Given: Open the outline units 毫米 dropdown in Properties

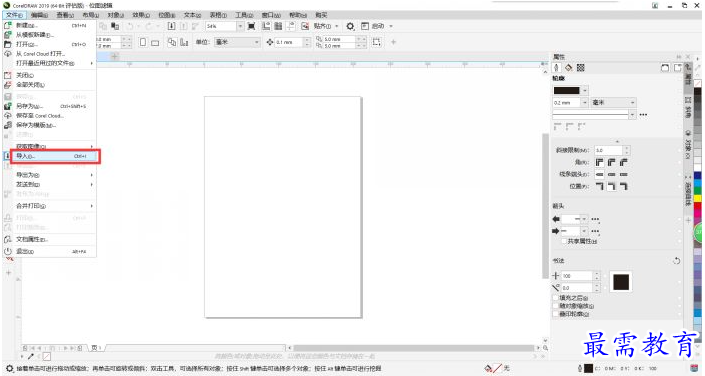Looking at the screenshot, I should [632, 103].
